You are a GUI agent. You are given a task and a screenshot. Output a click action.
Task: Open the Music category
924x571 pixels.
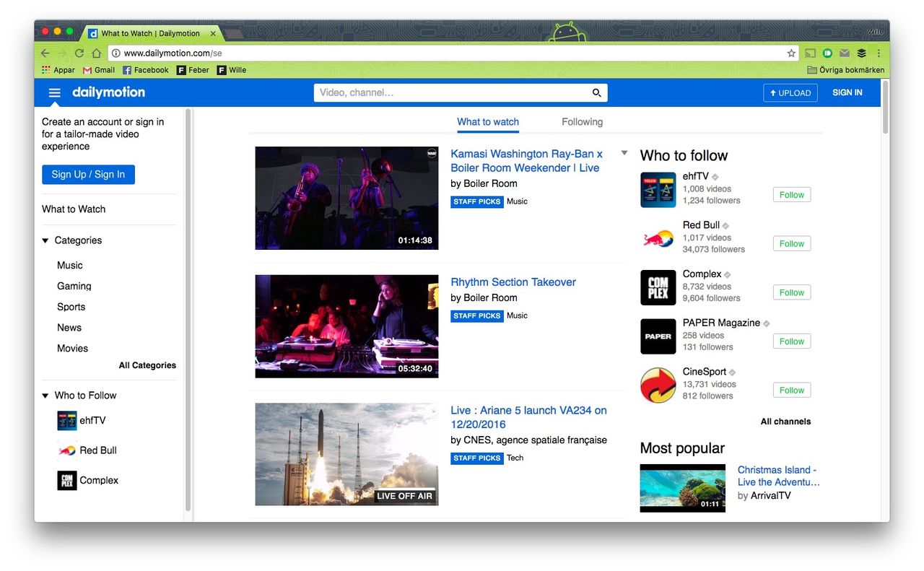coord(70,266)
